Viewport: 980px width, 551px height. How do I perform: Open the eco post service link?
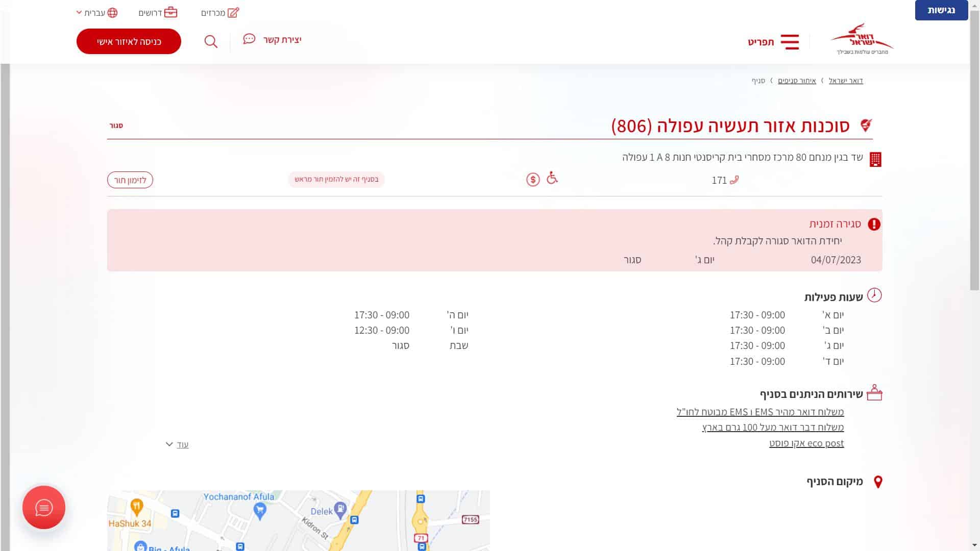click(x=806, y=443)
